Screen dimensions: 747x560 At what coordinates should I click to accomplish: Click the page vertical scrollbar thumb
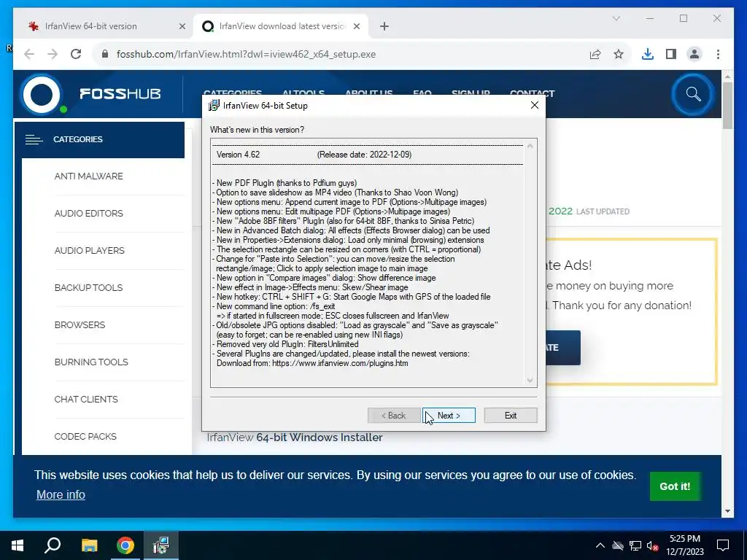pos(727,105)
